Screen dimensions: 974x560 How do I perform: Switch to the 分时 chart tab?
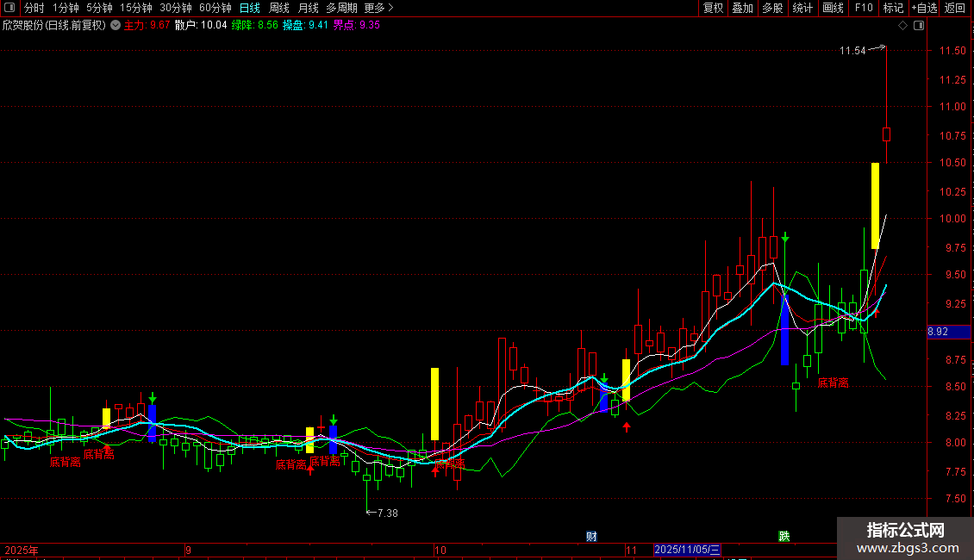click(34, 8)
